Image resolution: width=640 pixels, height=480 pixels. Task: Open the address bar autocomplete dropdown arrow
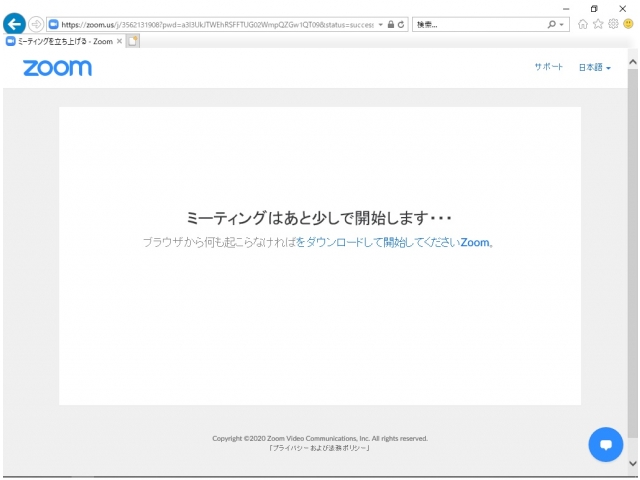[x=380, y=24]
